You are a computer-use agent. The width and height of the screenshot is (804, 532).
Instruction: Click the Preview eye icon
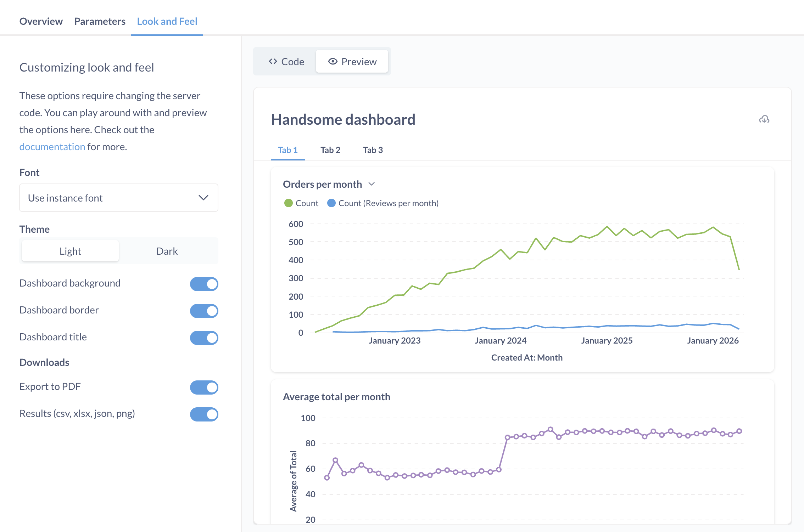coord(333,62)
